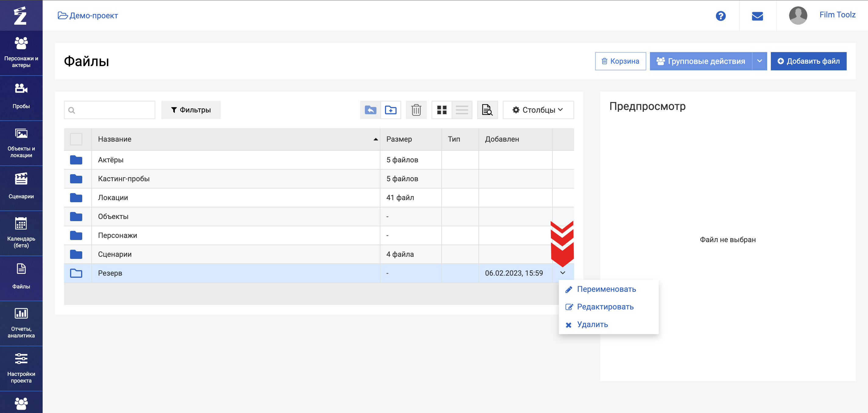868x413 pixels.
Task: Focus the file search input field
Action: pyautogui.click(x=110, y=110)
